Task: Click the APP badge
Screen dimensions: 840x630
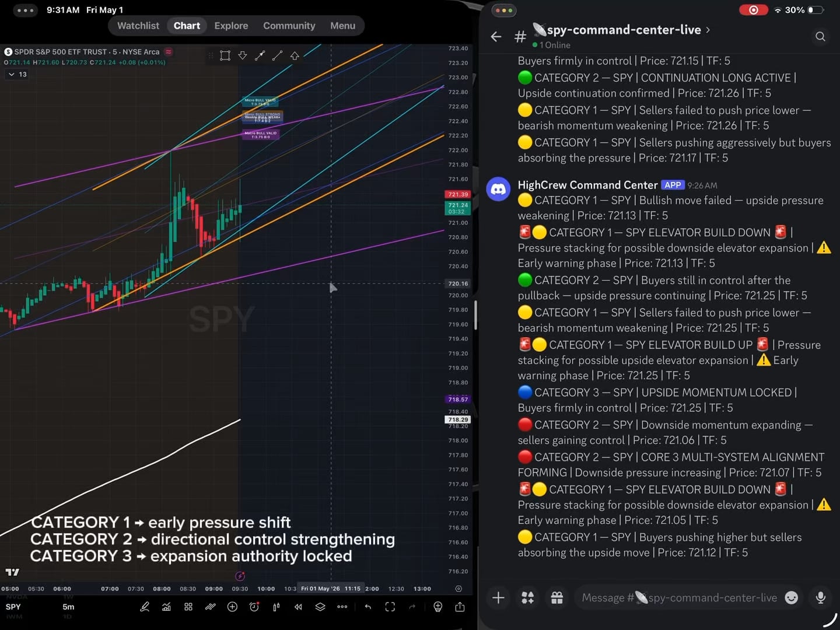Action: (673, 185)
